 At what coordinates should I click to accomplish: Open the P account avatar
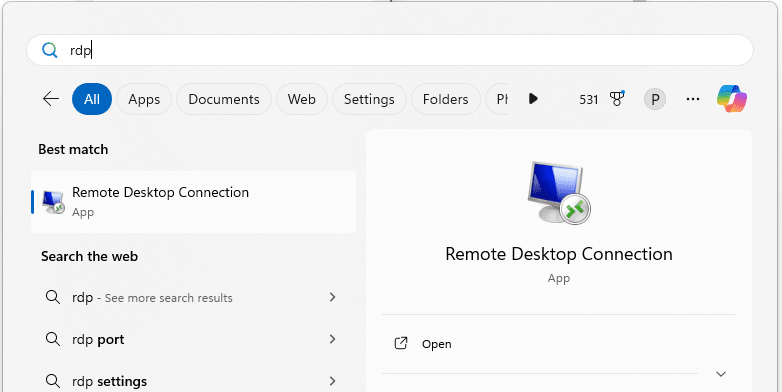coord(655,99)
